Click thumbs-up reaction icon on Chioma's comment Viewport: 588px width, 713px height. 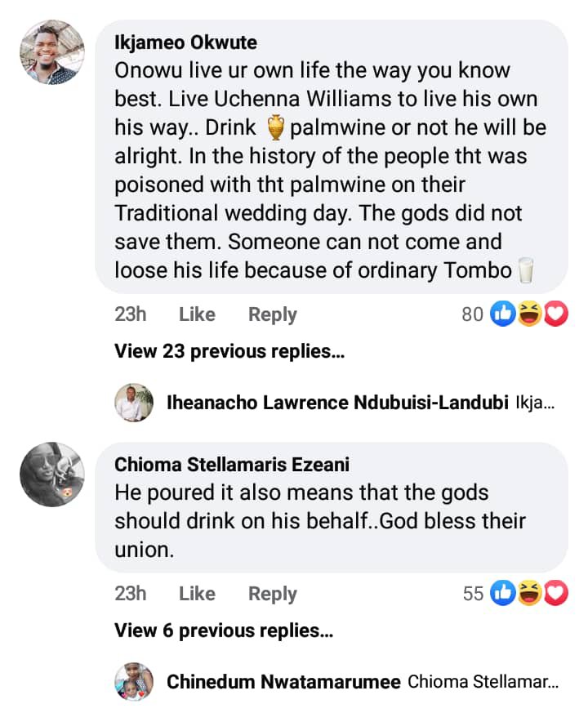502,594
